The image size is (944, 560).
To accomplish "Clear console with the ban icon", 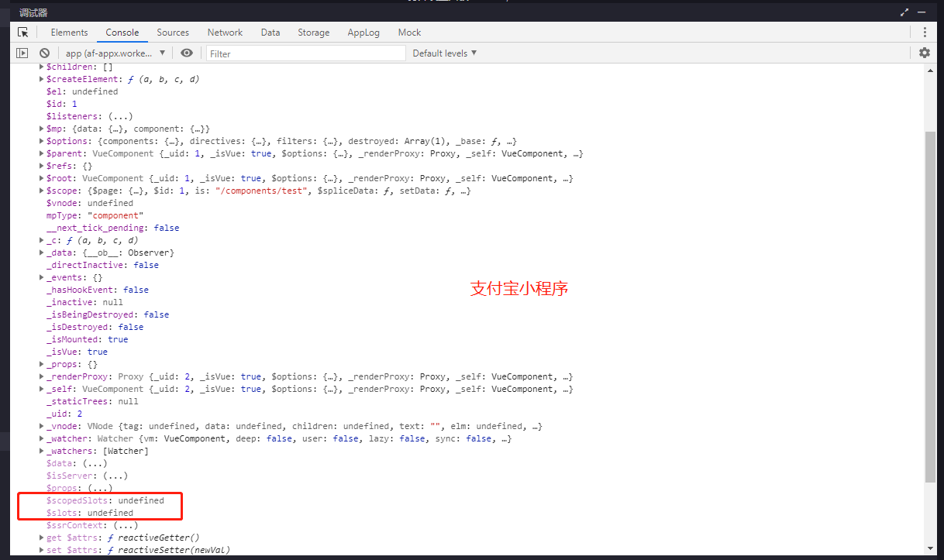I will click(x=45, y=53).
